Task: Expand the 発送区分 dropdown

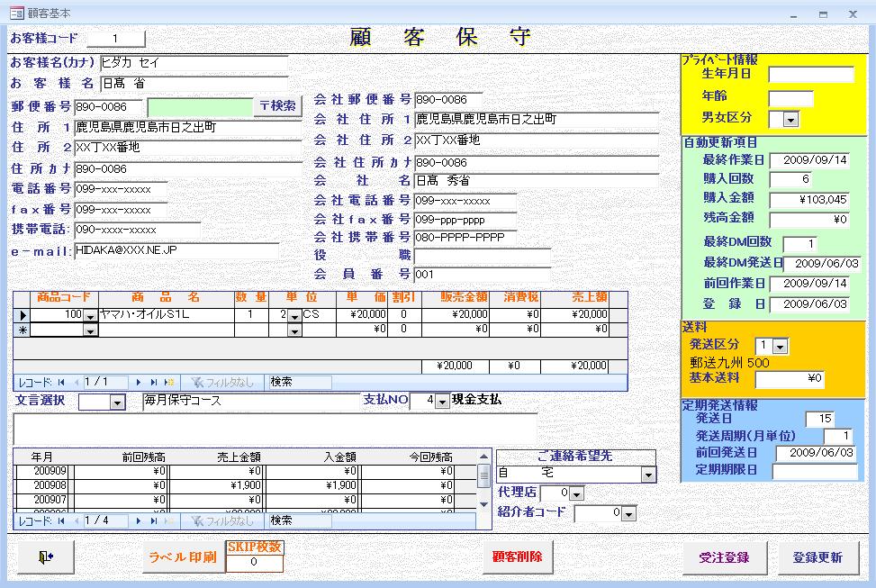Action: (780, 347)
